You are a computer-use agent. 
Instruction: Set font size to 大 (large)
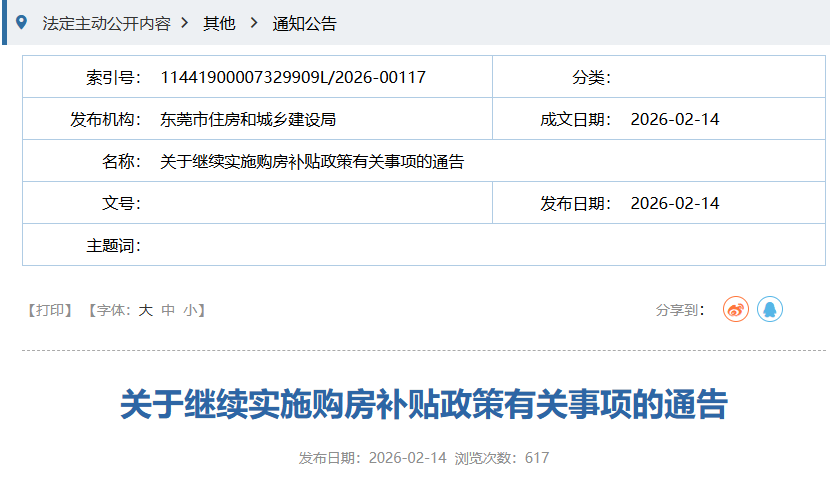[x=145, y=311]
